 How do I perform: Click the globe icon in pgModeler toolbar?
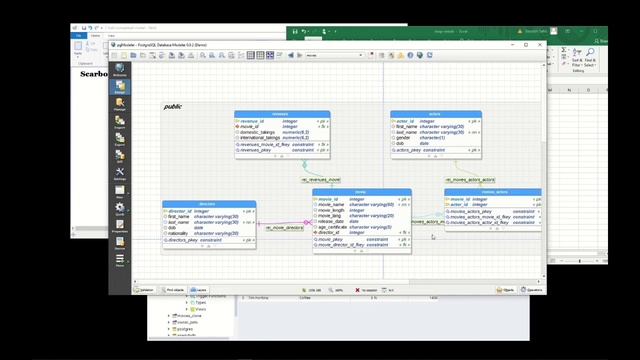(420, 55)
